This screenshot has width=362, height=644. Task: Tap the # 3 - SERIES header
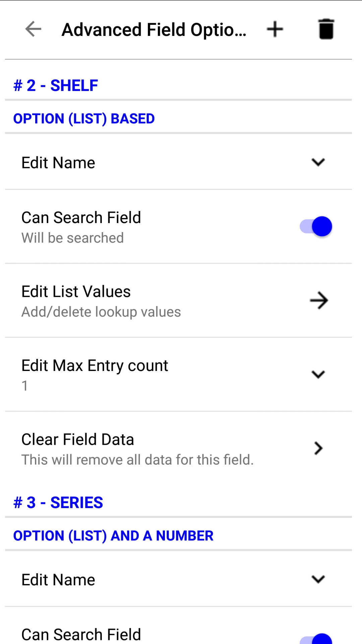pyautogui.click(x=58, y=502)
